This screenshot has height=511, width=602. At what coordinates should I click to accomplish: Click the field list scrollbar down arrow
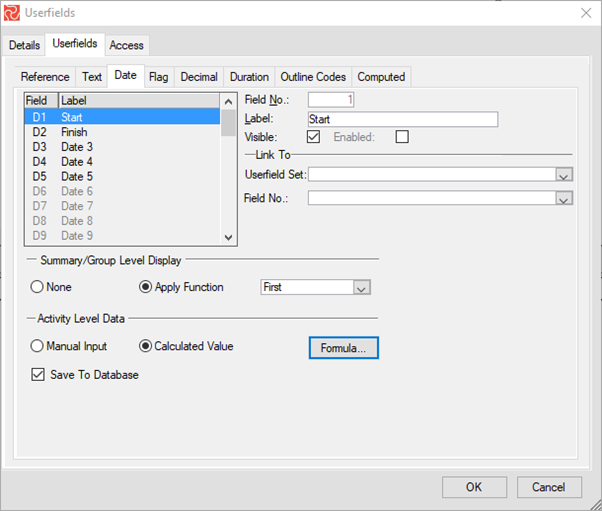(229, 238)
